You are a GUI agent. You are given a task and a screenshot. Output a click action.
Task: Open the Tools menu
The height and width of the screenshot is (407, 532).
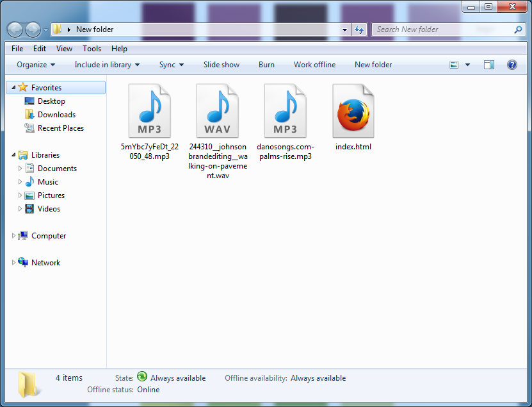(92, 49)
